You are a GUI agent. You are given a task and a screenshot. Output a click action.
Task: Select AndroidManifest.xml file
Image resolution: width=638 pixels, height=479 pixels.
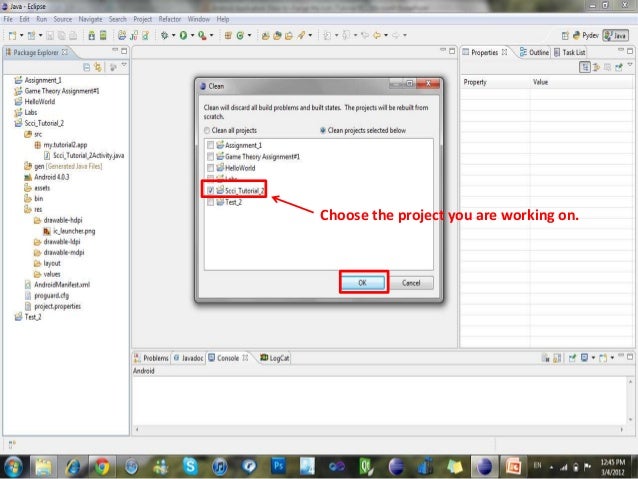[x=57, y=284]
